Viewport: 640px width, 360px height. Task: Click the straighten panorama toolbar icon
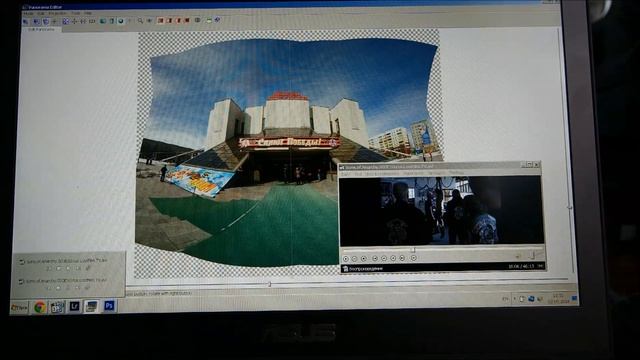point(83,21)
